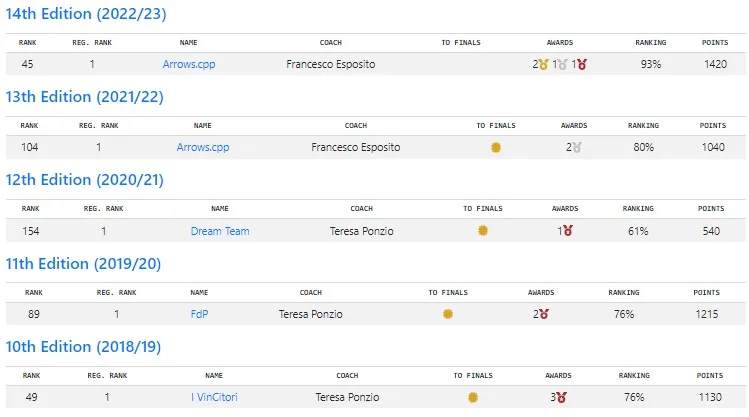Click the finals star icon in 13th Edition row
Screen dimensions: 749x417
pos(496,148)
